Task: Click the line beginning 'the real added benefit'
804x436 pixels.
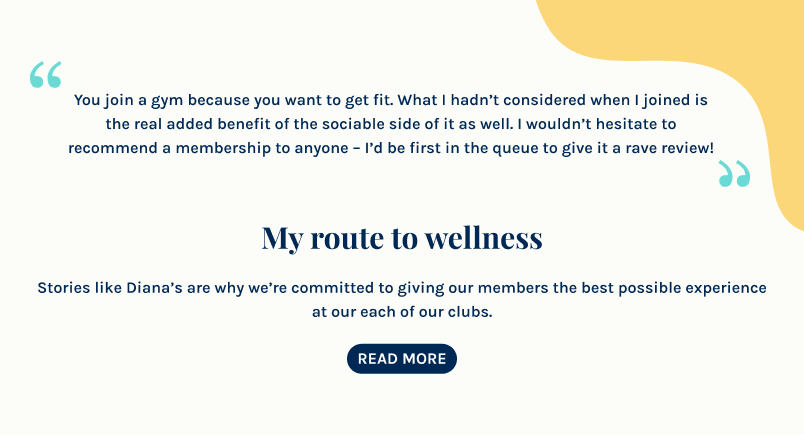Action: [391, 124]
